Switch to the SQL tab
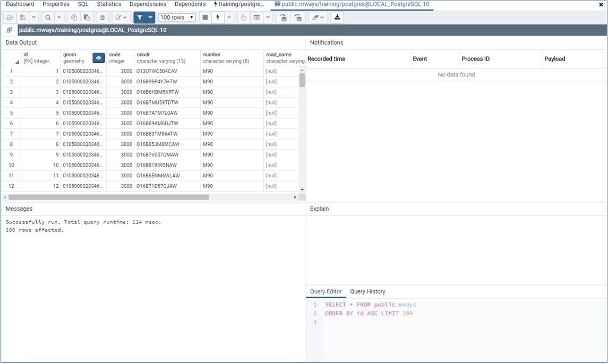Viewport: 608px width, 364px height. click(83, 4)
